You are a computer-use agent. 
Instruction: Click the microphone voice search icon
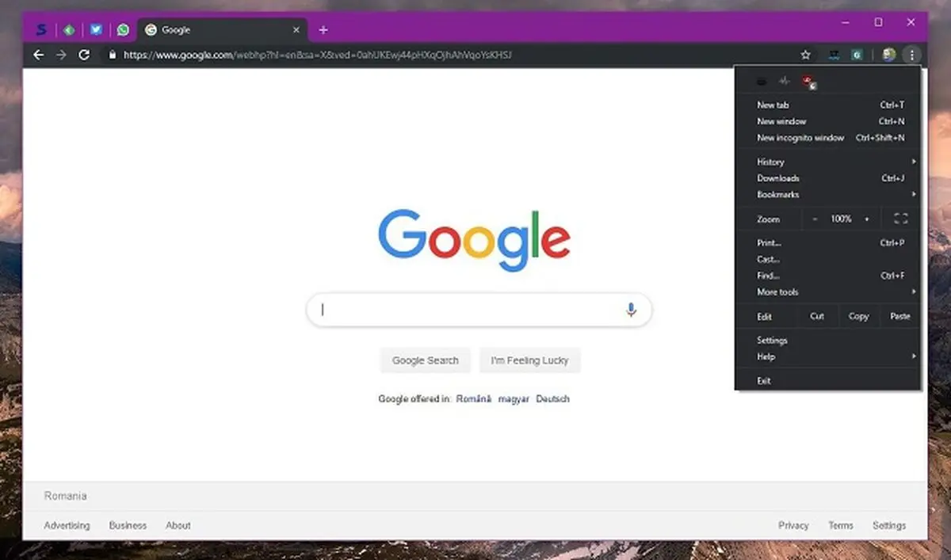[x=631, y=310]
